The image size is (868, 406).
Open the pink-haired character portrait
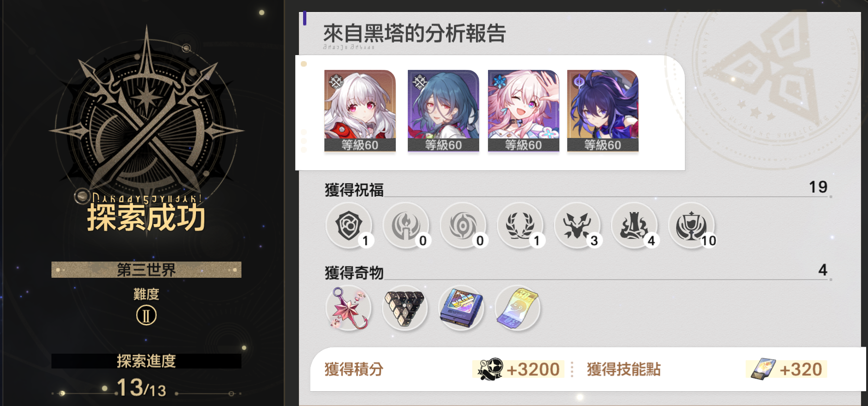(524, 111)
